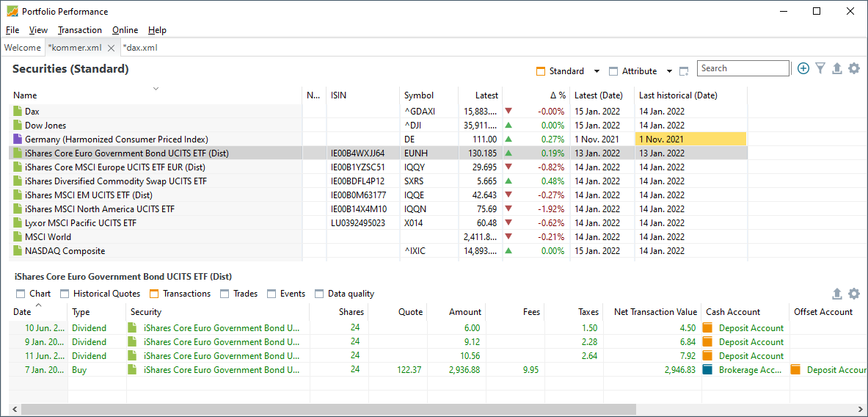The height and width of the screenshot is (417, 868).
Task: Export transactions with lower pane export icon
Action: pos(837,294)
